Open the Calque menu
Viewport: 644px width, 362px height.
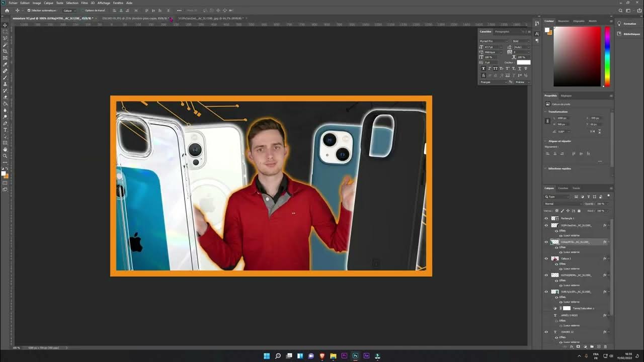click(x=48, y=3)
